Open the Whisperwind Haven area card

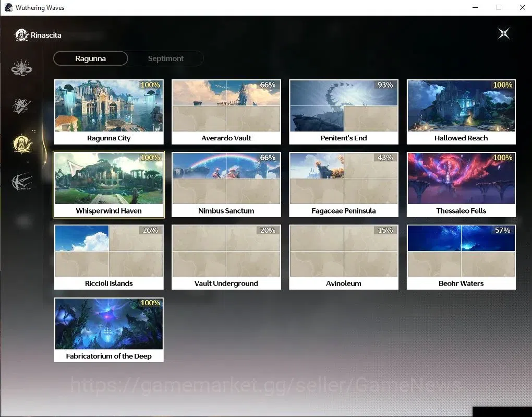coord(109,185)
